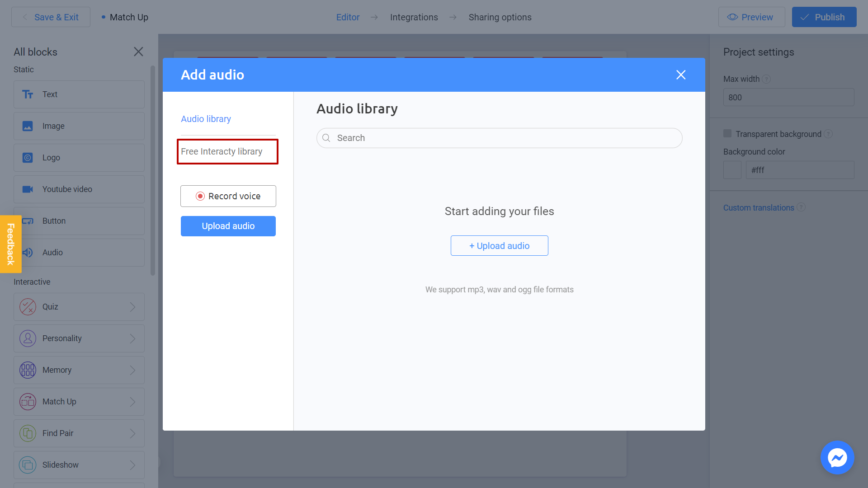Click the plus Upload audio link
This screenshot has width=868, height=488.
[x=500, y=245]
